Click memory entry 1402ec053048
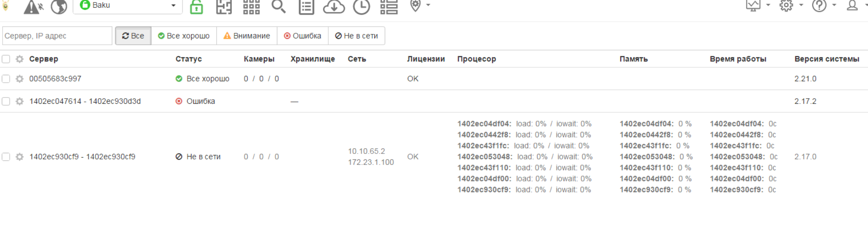868x245 pixels. pyautogui.click(x=656, y=157)
